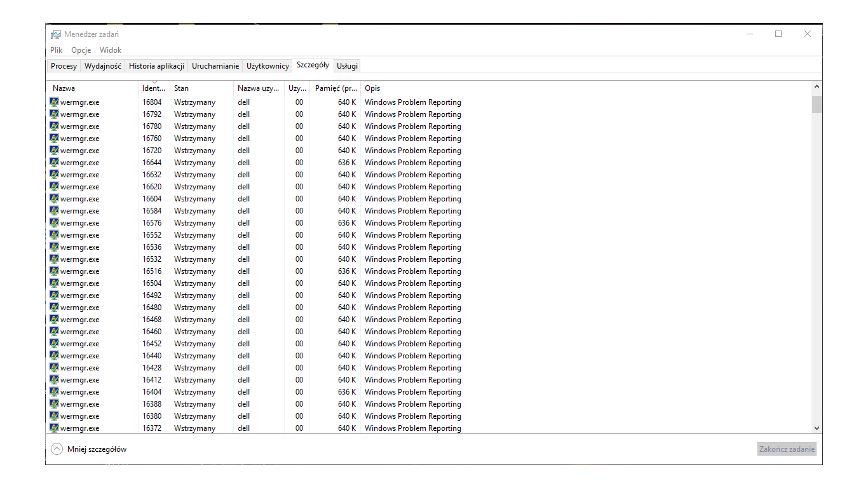Viewport: 868px width, 488px height.
Task: Click the wermgr.exe icon for PID 16620
Action: 54,186
